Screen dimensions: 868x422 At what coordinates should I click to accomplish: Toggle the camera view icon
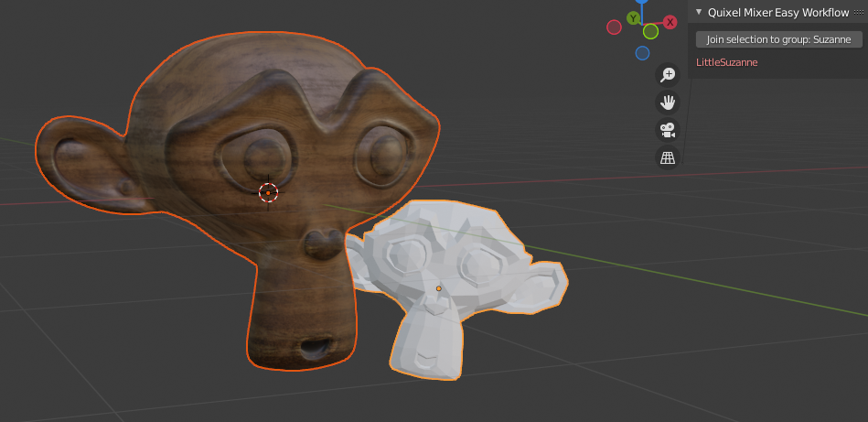(668, 130)
